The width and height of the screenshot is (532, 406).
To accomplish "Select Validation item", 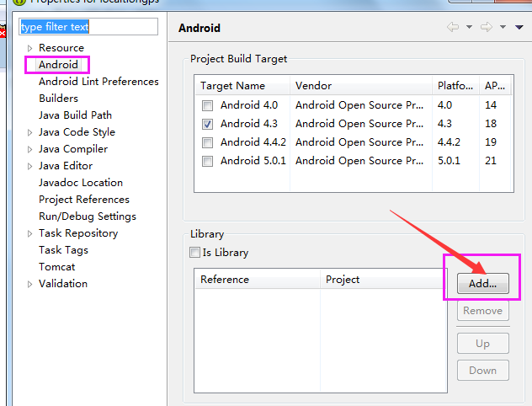I will click(63, 284).
